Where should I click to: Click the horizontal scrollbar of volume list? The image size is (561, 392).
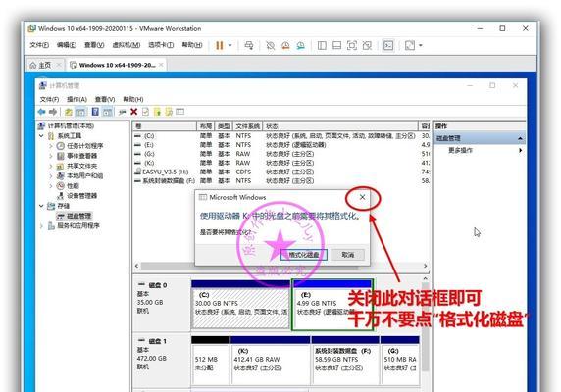click(280, 266)
